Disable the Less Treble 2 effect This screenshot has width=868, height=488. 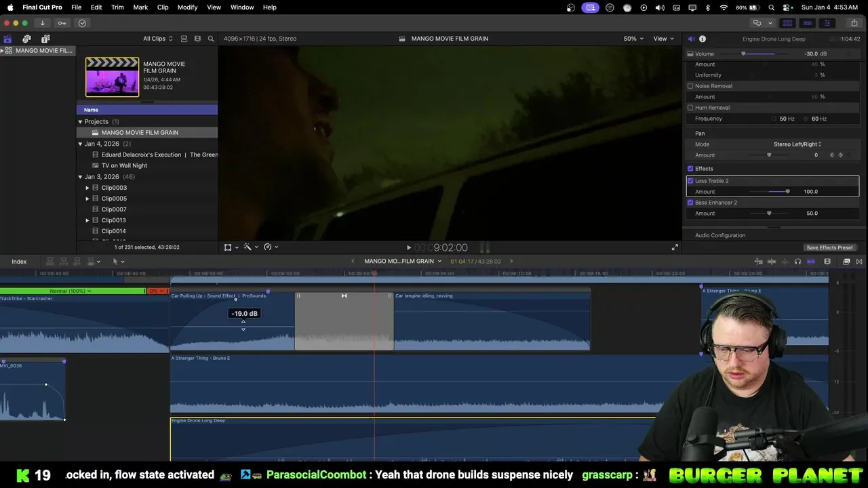click(x=690, y=181)
